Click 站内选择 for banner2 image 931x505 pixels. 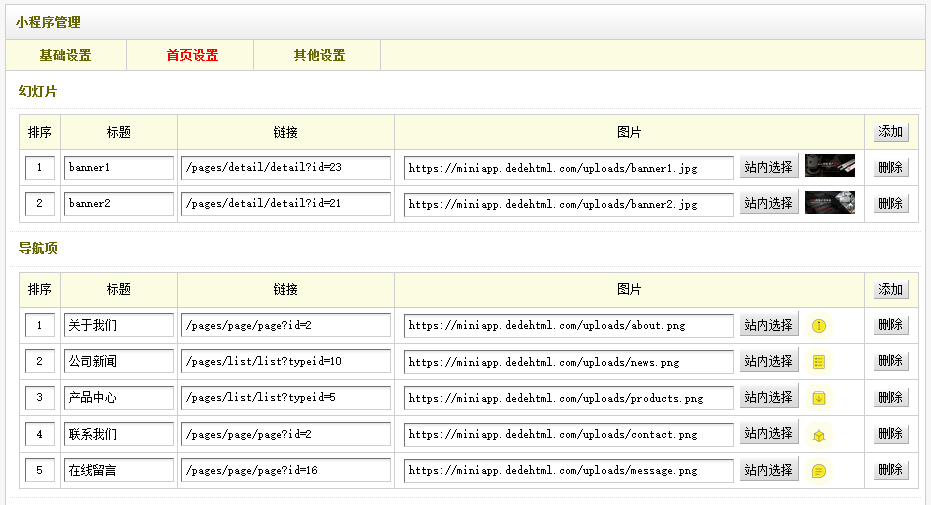pyautogui.click(x=769, y=203)
